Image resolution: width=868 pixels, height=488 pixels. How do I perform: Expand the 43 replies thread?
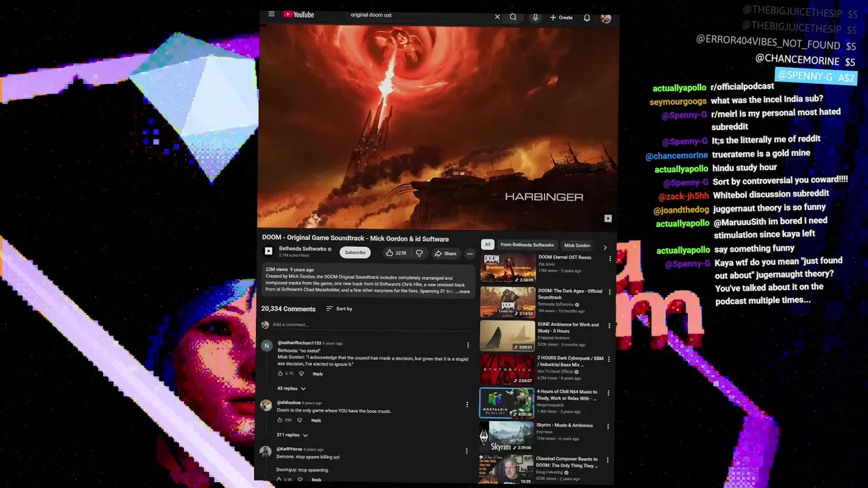[x=292, y=388]
